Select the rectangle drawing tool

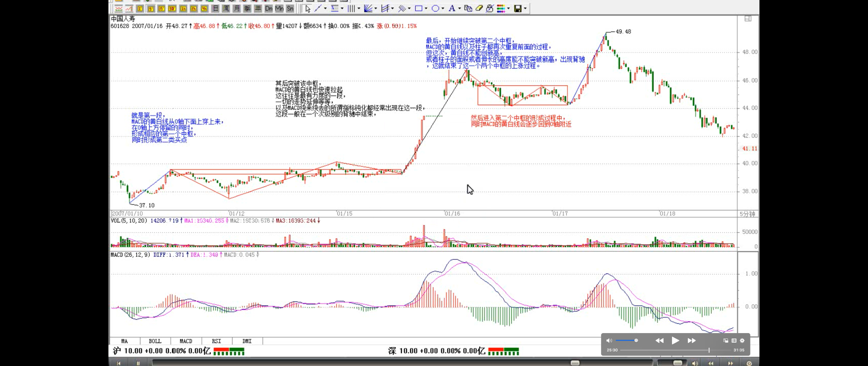pos(418,8)
